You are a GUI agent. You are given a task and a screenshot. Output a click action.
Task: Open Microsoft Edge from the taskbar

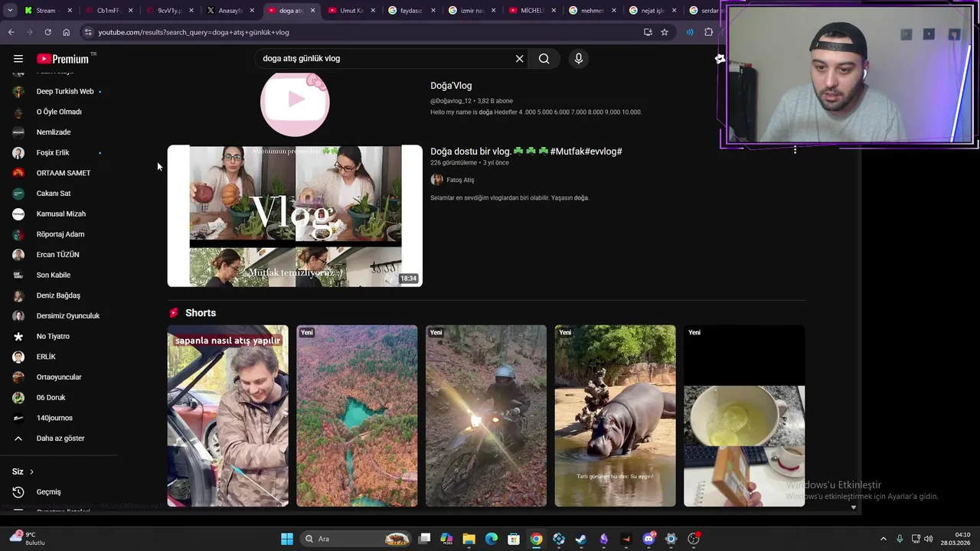click(x=492, y=539)
